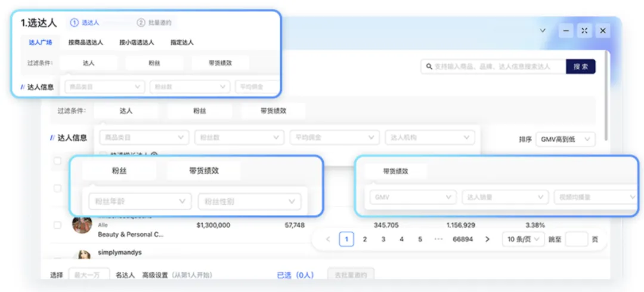
Task: Click the magnifier icon in the search box
Action: coord(429,66)
